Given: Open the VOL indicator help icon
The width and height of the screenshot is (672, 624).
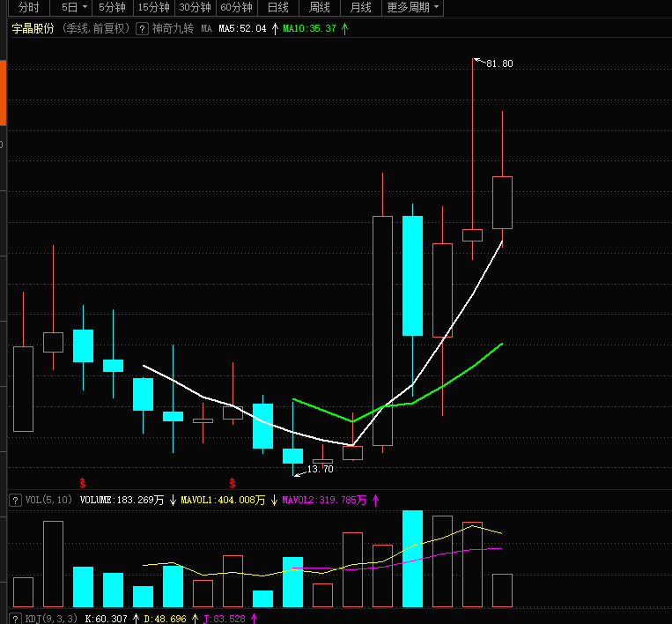Looking at the screenshot, I should (15, 500).
